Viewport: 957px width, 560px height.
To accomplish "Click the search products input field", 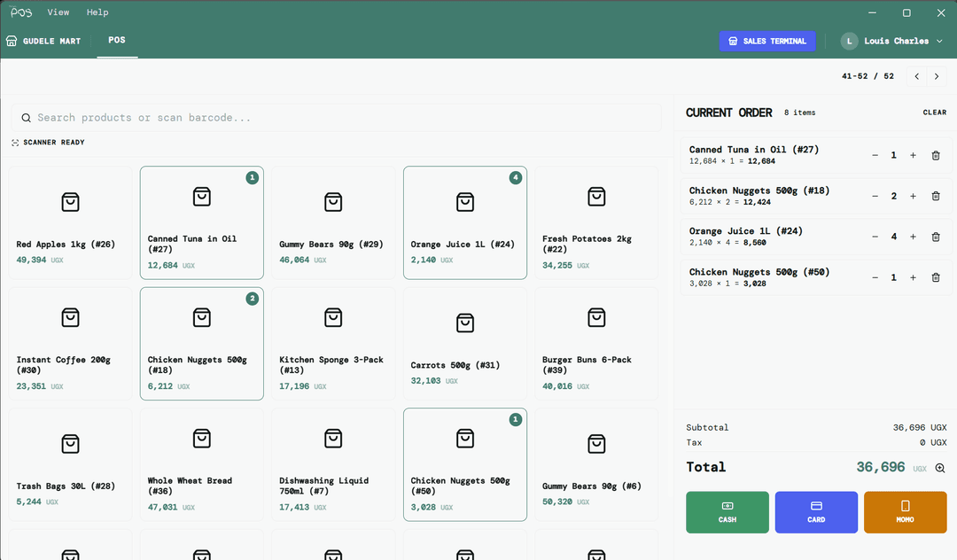I will [x=337, y=118].
